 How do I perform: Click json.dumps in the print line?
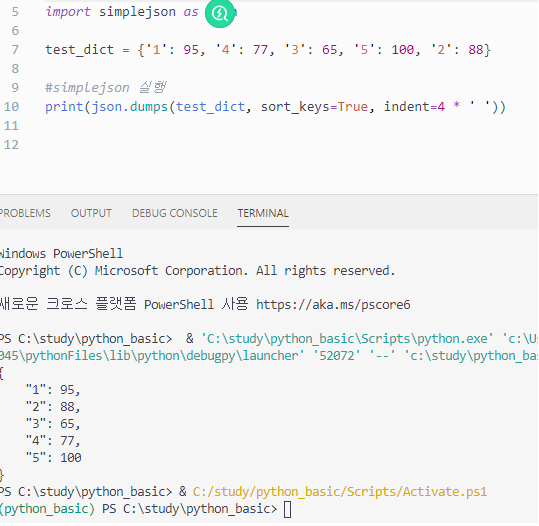point(129,107)
